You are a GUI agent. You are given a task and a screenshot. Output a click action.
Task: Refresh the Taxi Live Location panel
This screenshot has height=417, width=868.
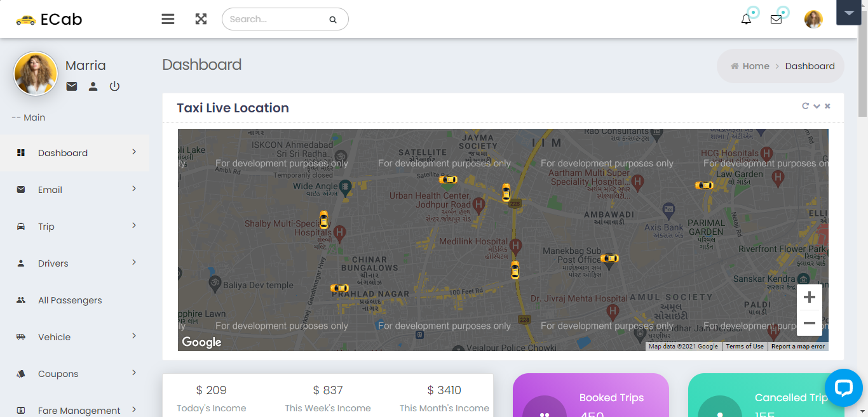pyautogui.click(x=805, y=106)
